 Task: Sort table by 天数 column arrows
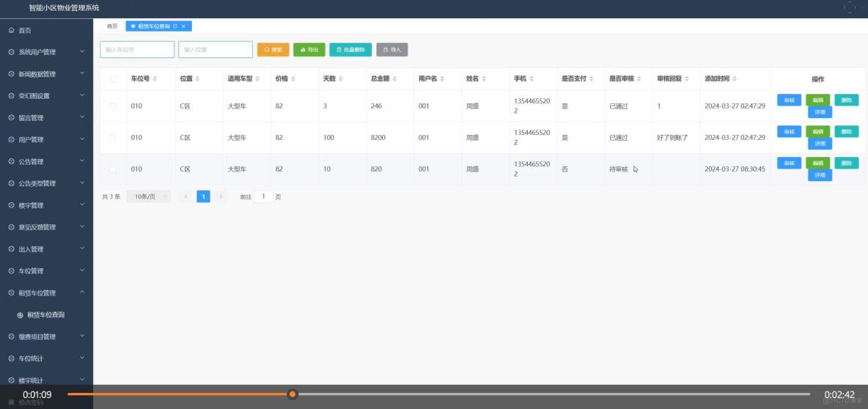click(340, 79)
